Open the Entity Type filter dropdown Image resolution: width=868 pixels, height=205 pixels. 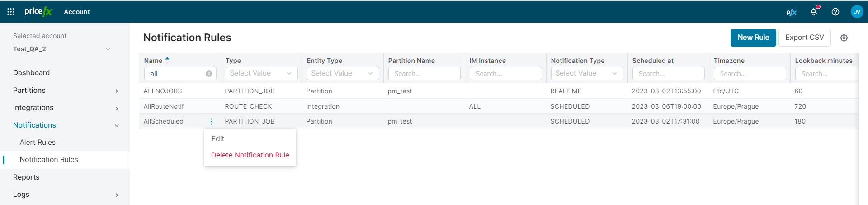343,73
